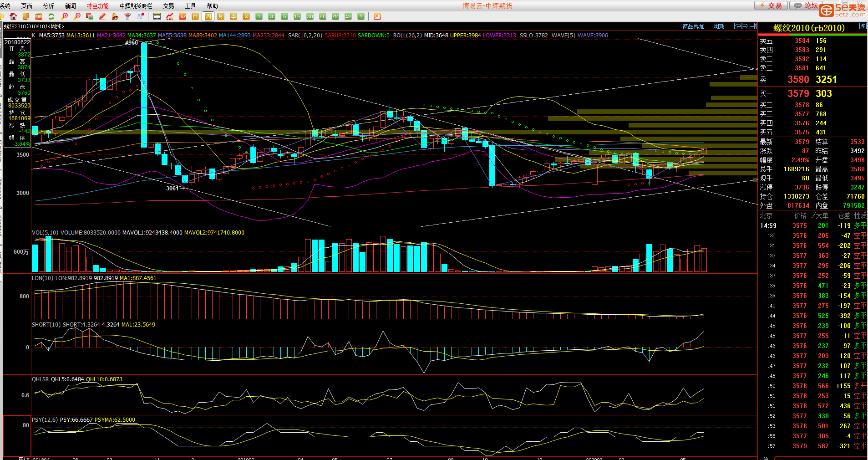Click the left arrow navigation icon
Image resolution: width=868 pixels, height=460 pixels.
point(738,26)
